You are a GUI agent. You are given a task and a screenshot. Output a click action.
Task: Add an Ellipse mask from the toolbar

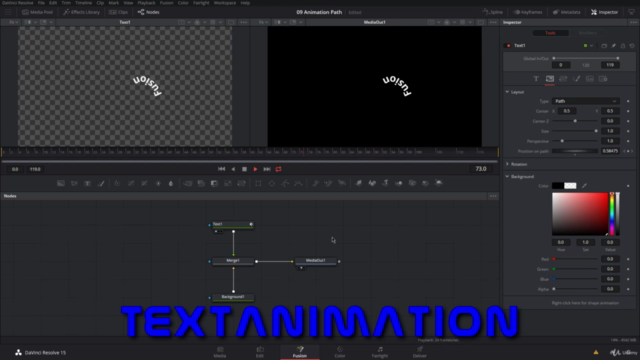coord(271,183)
